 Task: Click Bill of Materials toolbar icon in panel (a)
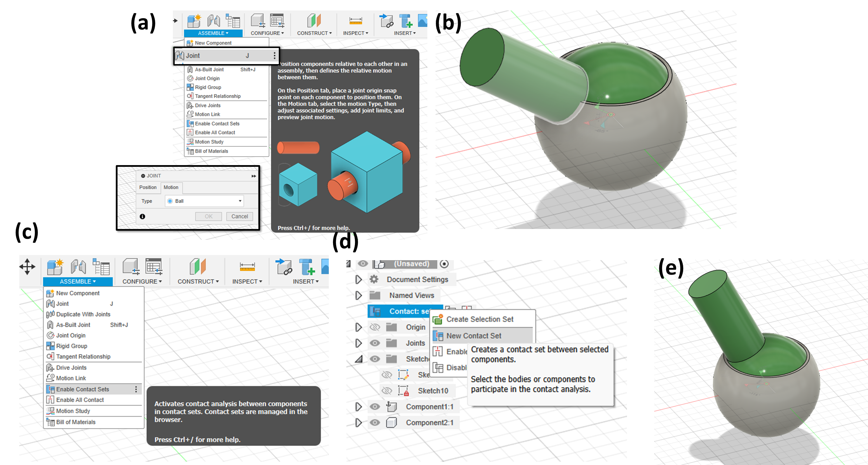pos(233,21)
